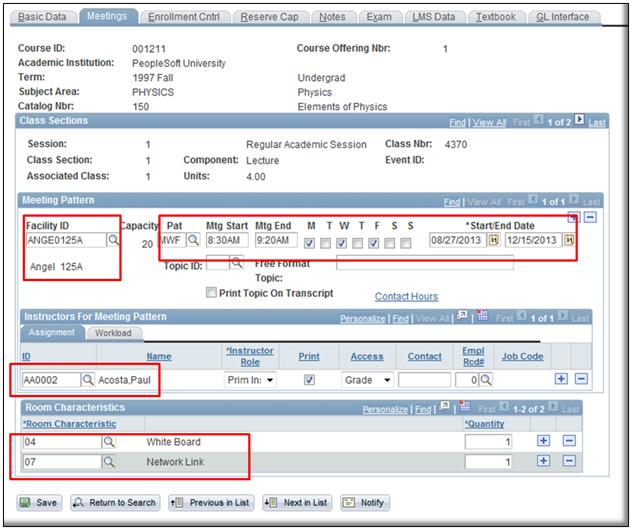Download instructors grid to spreadsheet icon
This screenshot has width=632, height=530.
[482, 316]
